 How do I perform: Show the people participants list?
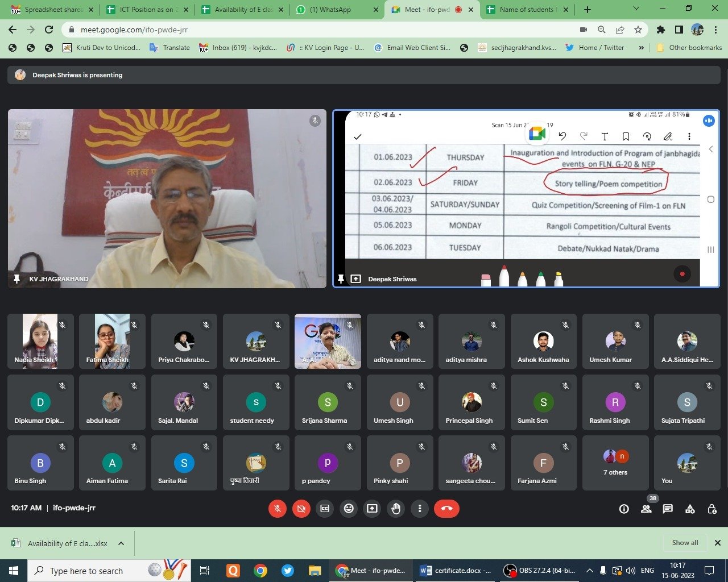coord(646,509)
